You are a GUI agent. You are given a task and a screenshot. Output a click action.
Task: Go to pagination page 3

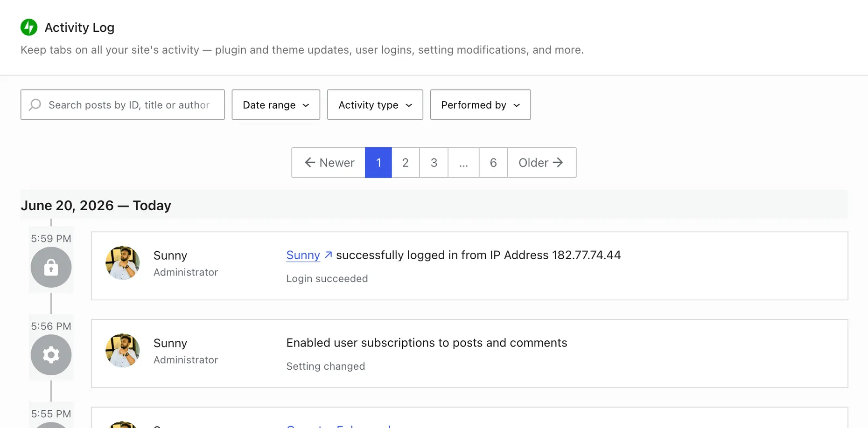tap(434, 163)
